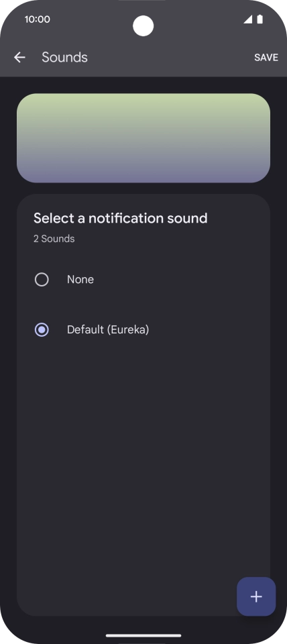Tap the front camera cutout circle

[x=143, y=26]
